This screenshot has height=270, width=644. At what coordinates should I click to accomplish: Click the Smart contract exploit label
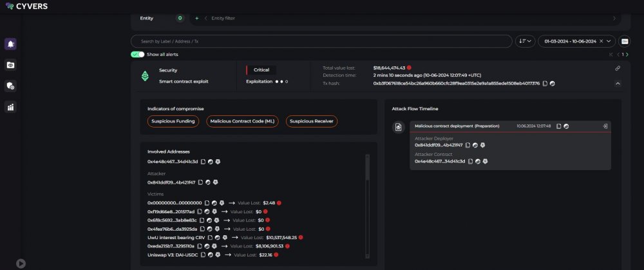click(184, 81)
